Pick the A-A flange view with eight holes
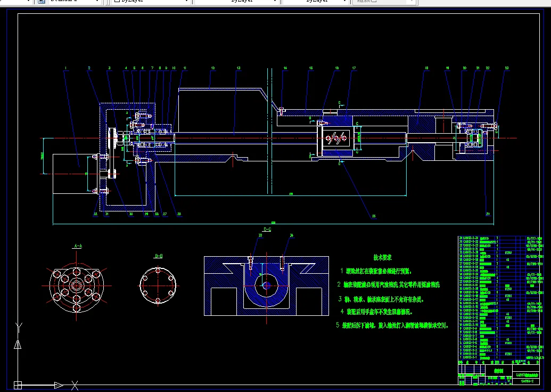Viewport: 551px width, 392px height. [x=77, y=285]
